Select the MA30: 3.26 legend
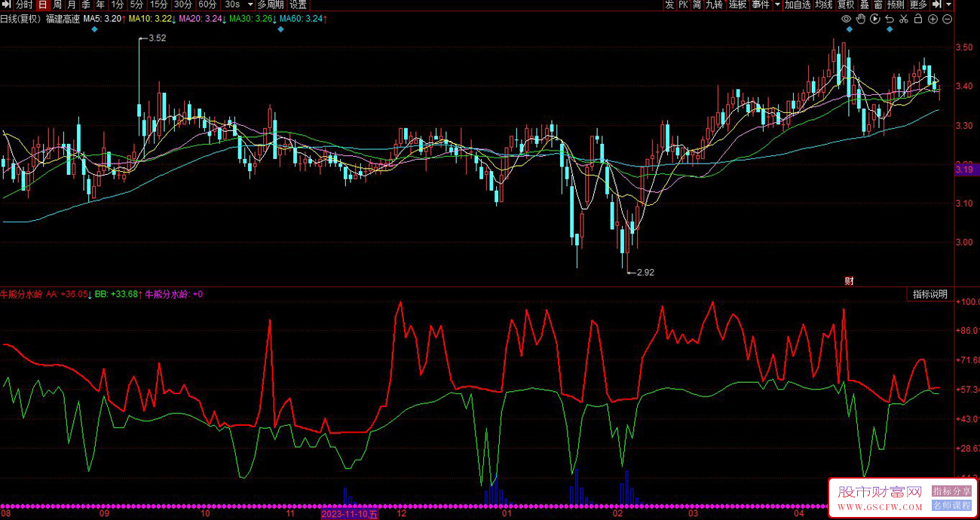The width and height of the screenshot is (980, 520). point(252,19)
